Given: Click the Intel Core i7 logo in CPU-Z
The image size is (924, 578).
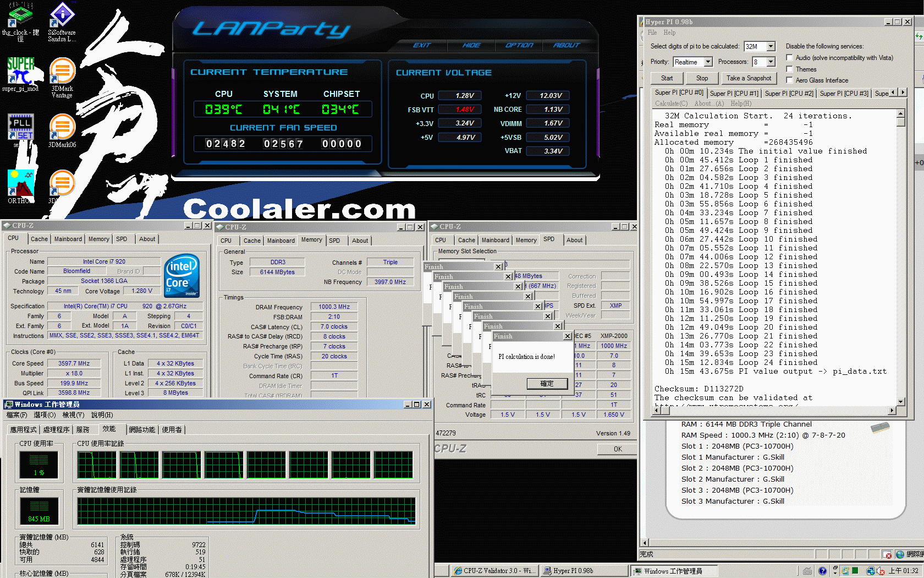Looking at the screenshot, I should [182, 276].
